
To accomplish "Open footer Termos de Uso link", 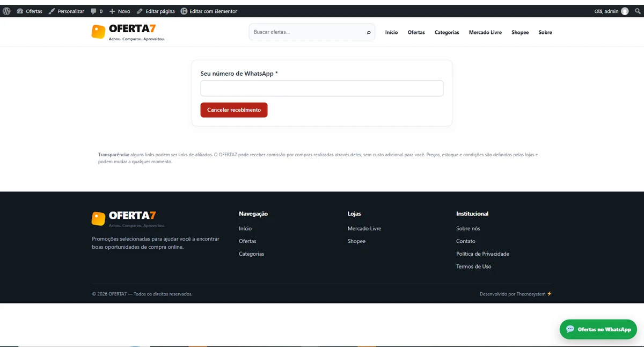I will pos(473,266).
